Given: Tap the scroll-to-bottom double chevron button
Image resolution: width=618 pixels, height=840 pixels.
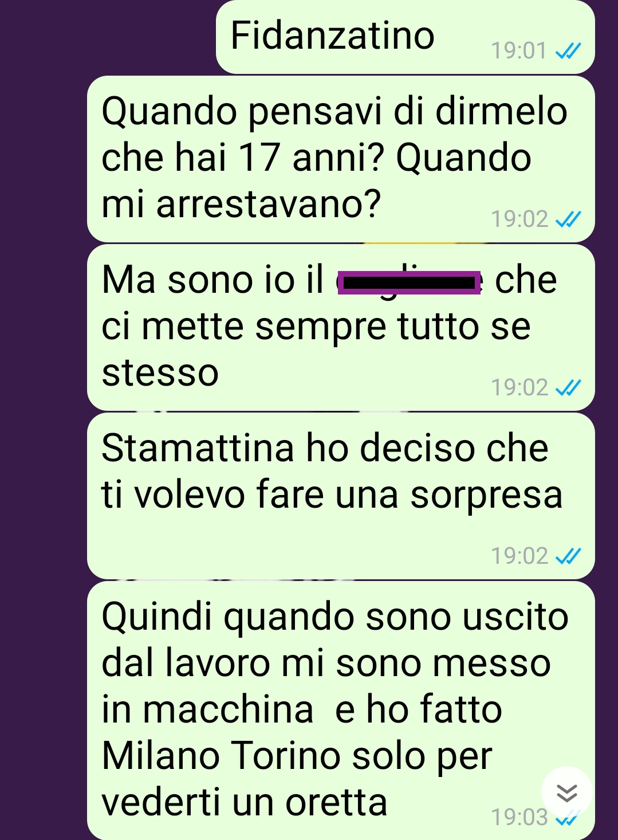Looking at the screenshot, I should pos(566,792).
